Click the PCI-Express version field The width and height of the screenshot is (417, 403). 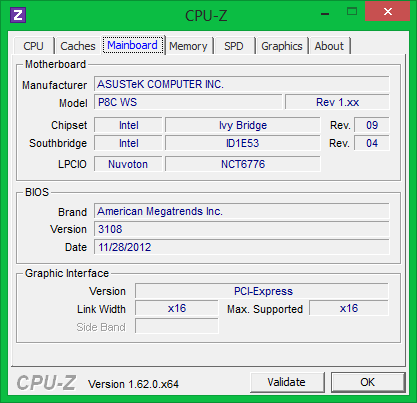click(262, 291)
